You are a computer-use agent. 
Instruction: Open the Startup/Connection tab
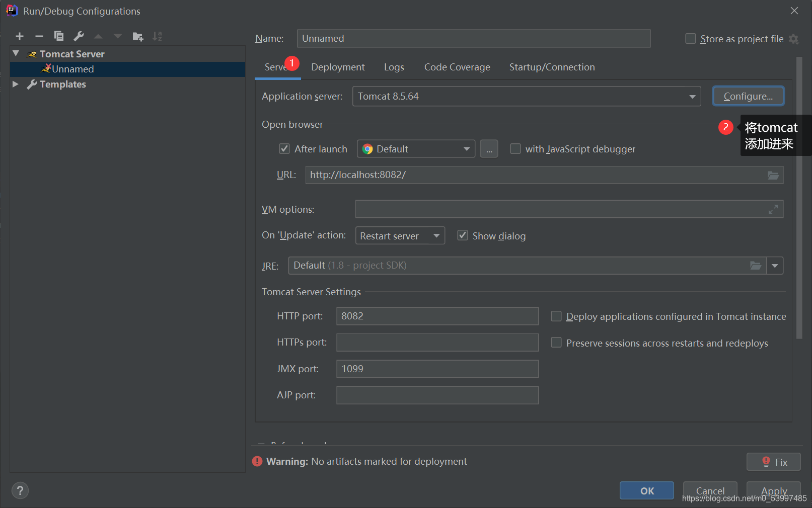click(x=552, y=67)
